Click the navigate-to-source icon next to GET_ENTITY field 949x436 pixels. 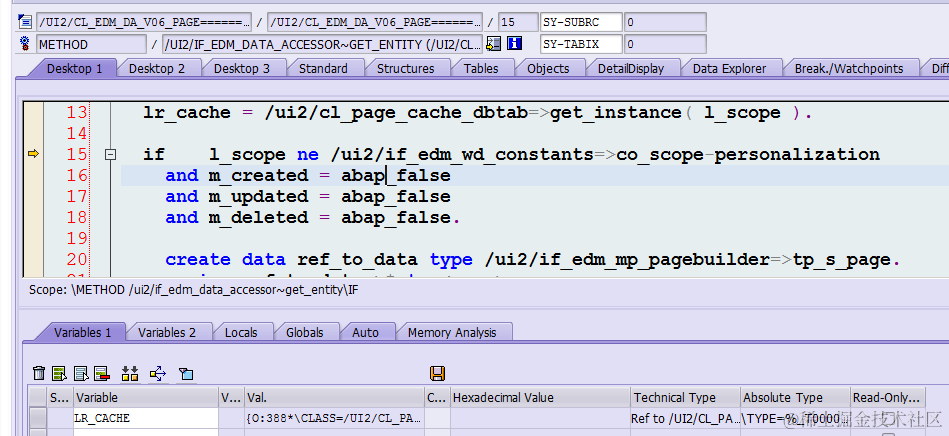pos(494,44)
